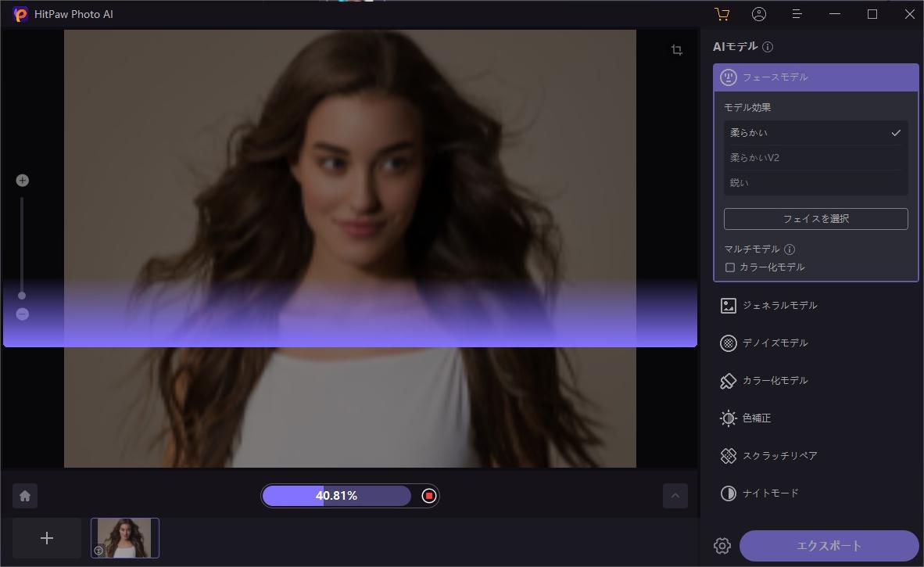This screenshot has height=567, width=924.
Task: Stop processing with red stop button
Action: [428, 496]
